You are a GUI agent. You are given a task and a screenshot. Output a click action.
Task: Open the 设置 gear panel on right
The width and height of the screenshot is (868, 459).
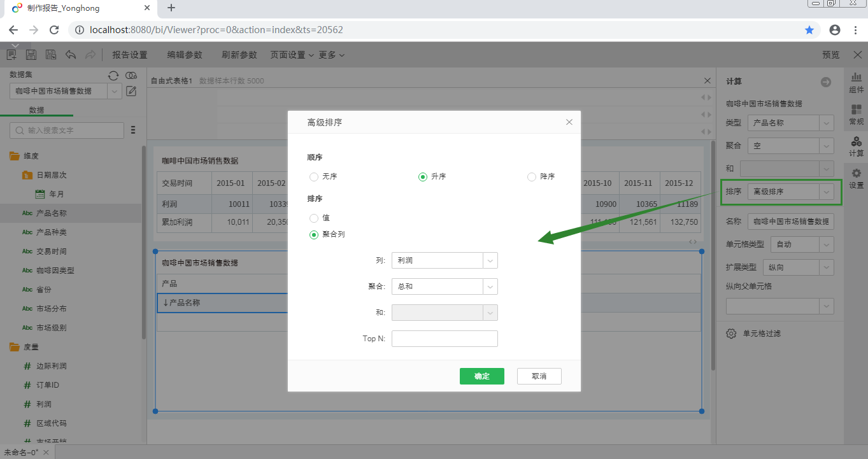click(x=856, y=178)
